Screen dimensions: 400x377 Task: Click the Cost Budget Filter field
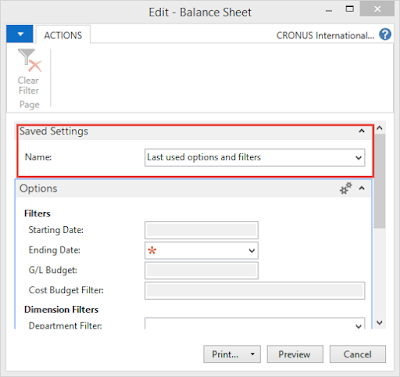tap(255, 291)
